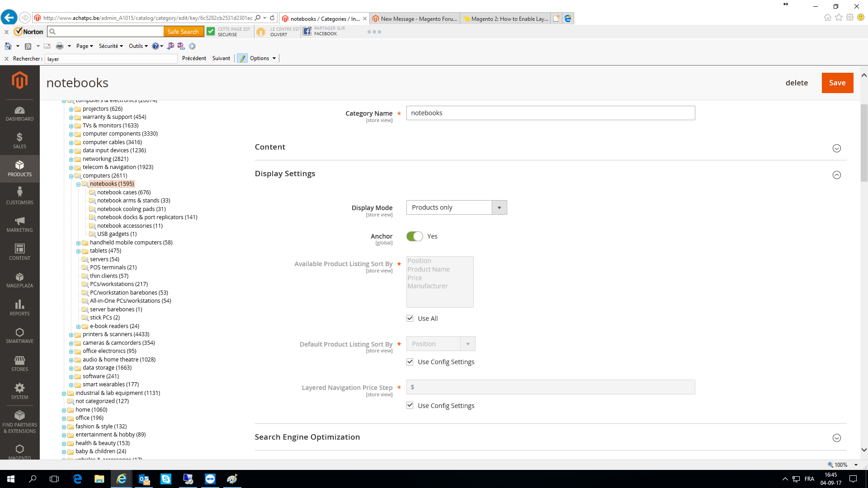This screenshot has height=488, width=868.
Task: Click the Save button
Action: pyautogui.click(x=837, y=83)
